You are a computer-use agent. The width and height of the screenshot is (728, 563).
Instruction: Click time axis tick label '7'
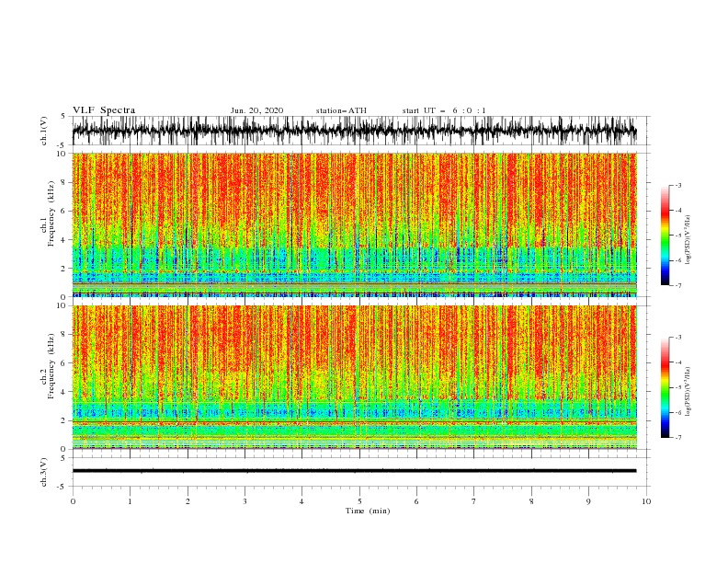(x=474, y=501)
